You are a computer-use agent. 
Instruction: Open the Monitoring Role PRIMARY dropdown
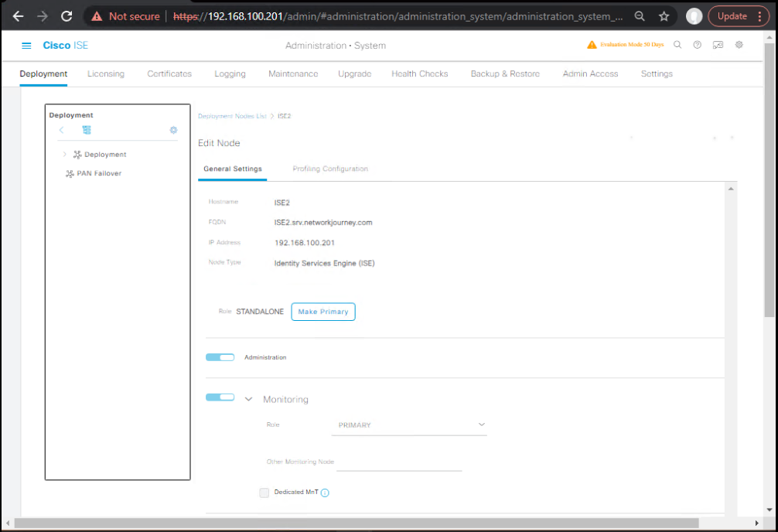tap(409, 425)
